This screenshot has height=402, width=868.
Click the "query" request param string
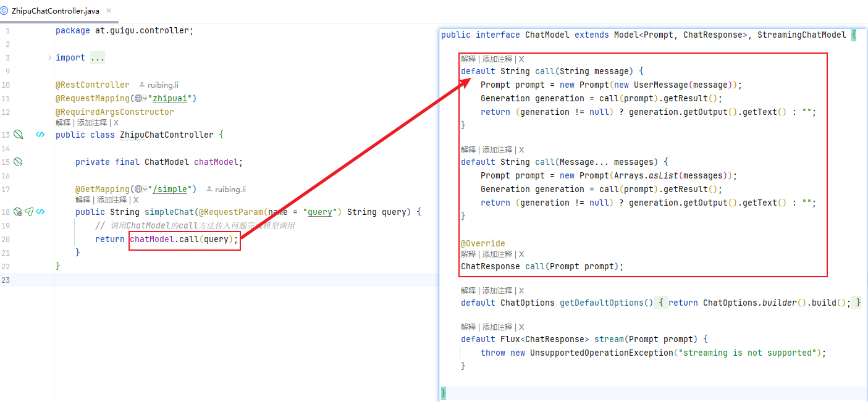click(x=320, y=212)
